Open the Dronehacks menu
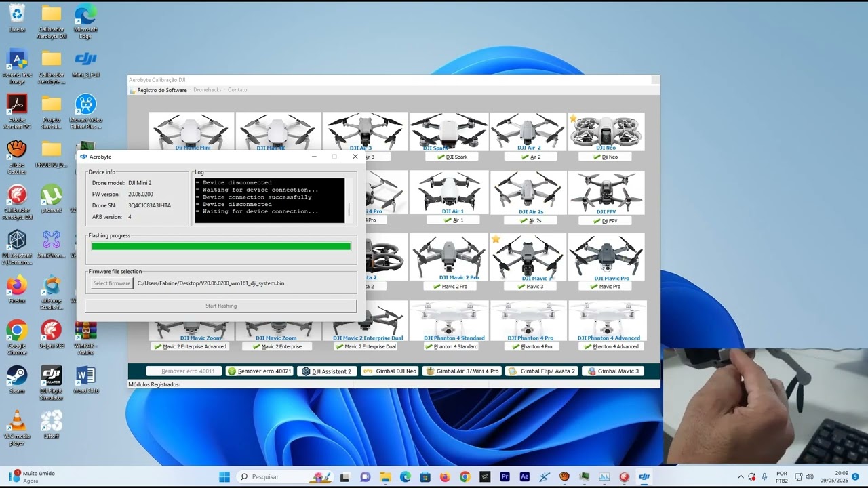 point(208,90)
